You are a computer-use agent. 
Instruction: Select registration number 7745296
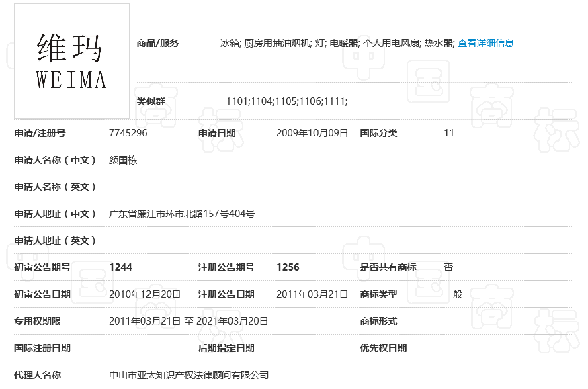[x=128, y=133]
